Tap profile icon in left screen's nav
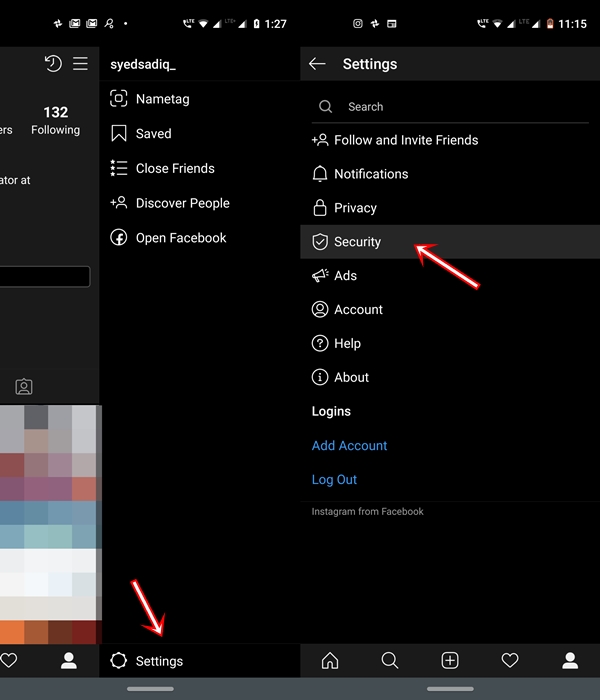 [69, 660]
